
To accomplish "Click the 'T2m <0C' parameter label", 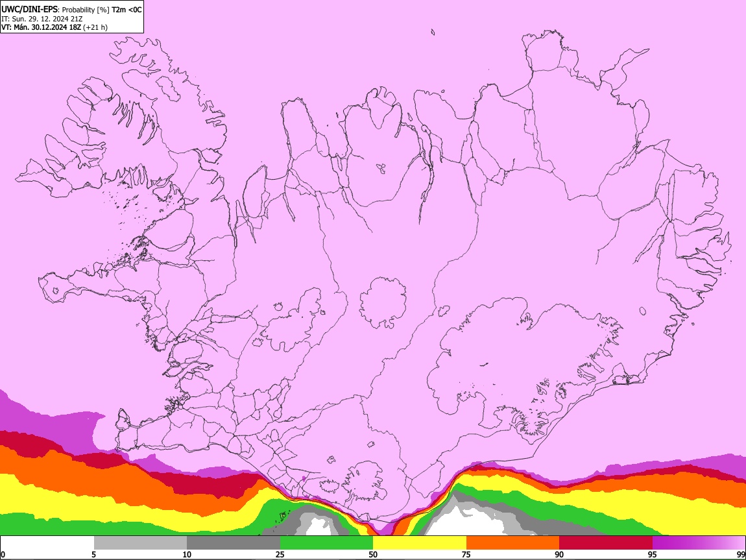I will (x=127, y=10).
